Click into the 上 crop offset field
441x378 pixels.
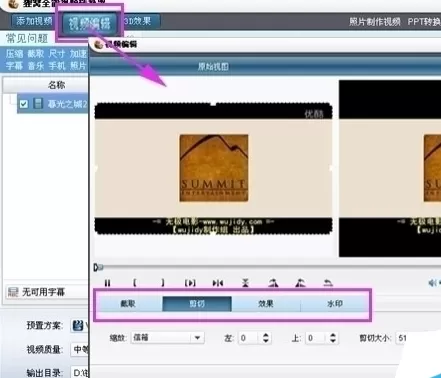pos(315,338)
